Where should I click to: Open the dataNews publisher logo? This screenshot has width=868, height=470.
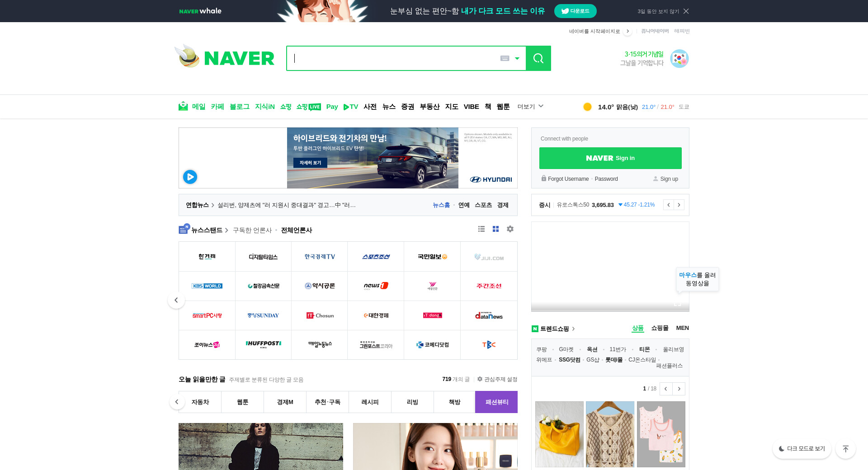(x=489, y=315)
